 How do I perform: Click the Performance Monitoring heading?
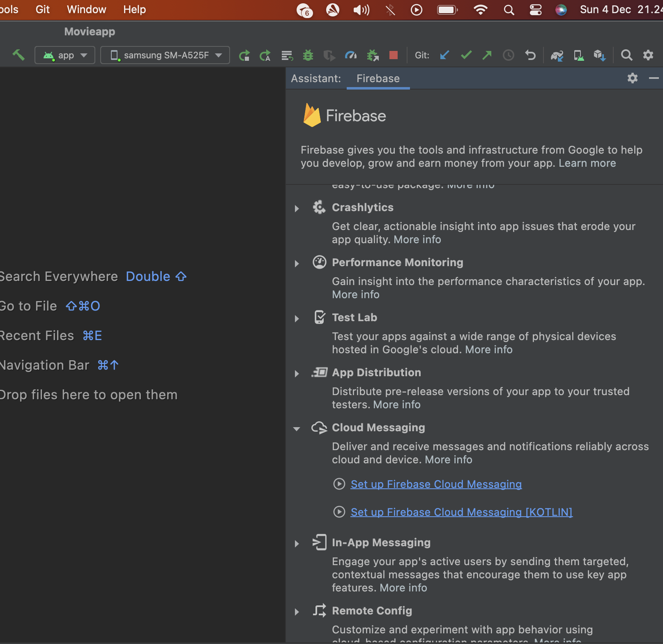point(398,262)
